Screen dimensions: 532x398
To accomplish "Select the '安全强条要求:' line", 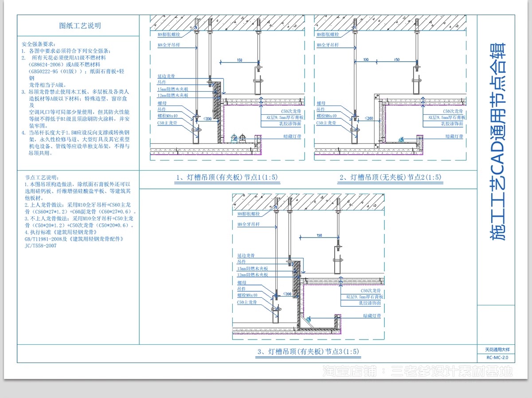I will tap(39, 44).
